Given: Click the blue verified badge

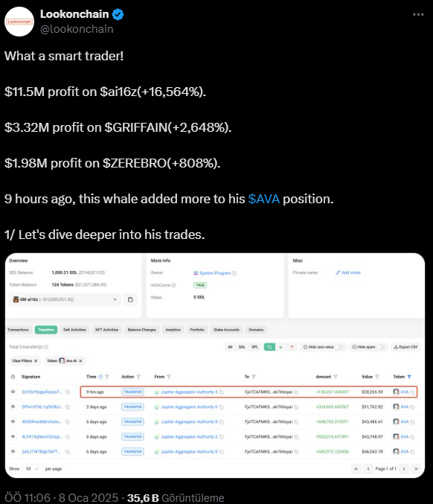Looking at the screenshot, I should 118,14.
